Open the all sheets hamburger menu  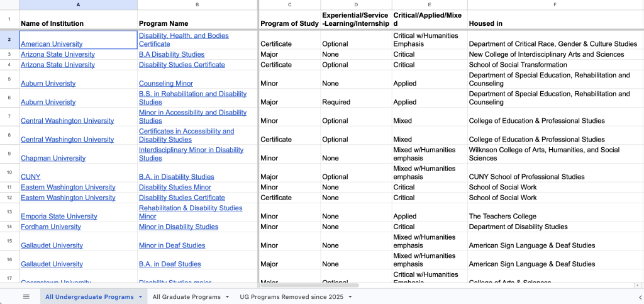(26, 296)
